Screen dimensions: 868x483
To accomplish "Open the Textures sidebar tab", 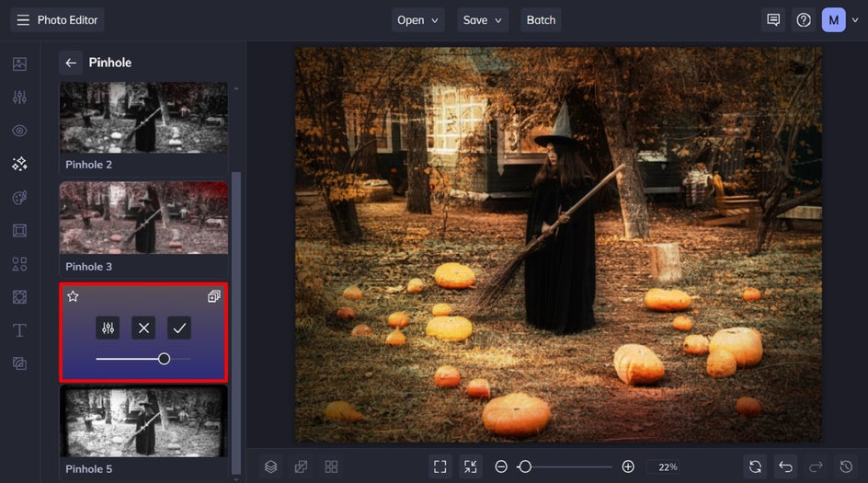I will coord(19,363).
